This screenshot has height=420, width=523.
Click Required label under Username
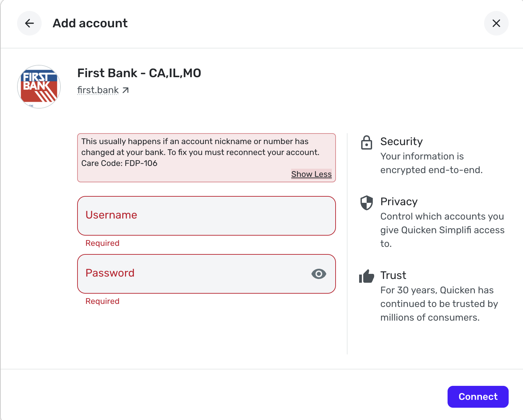coord(102,243)
